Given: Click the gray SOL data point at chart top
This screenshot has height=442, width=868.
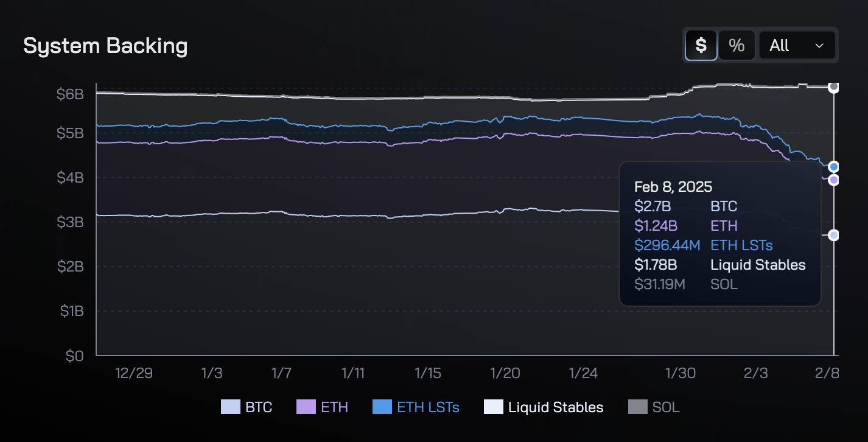Looking at the screenshot, I should pyautogui.click(x=834, y=87).
